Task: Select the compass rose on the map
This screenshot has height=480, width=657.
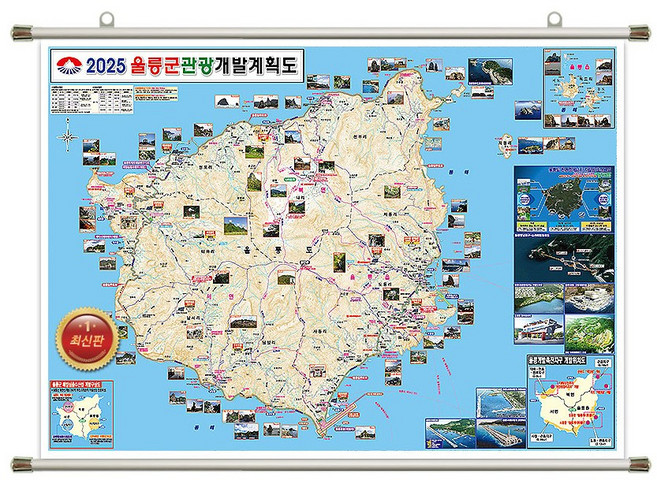Action: [x=68, y=131]
